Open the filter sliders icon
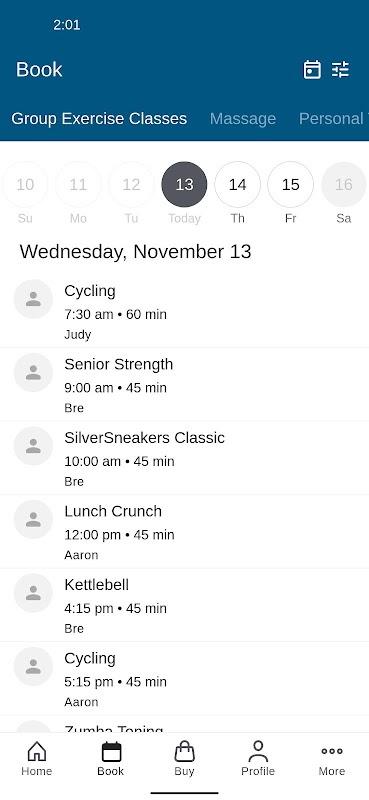Viewport: 369px width, 800px height. pyautogui.click(x=340, y=69)
